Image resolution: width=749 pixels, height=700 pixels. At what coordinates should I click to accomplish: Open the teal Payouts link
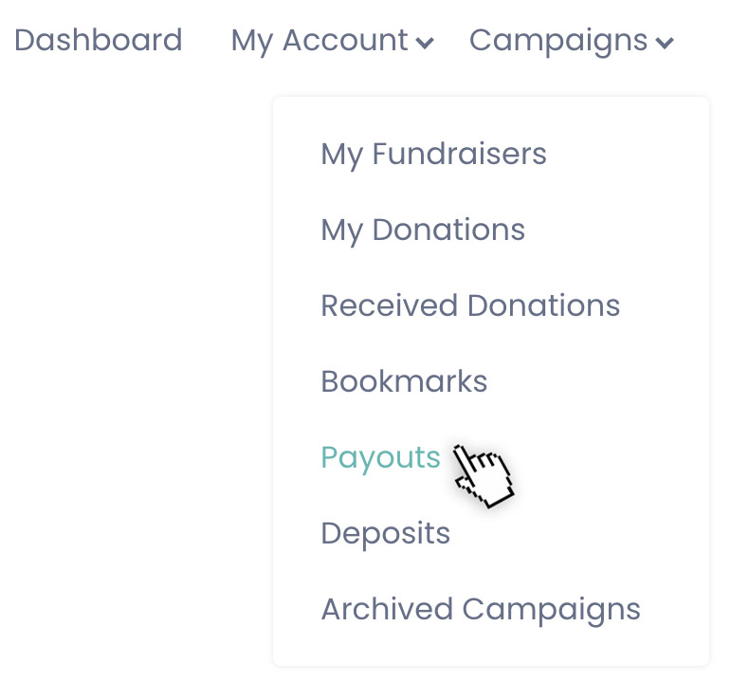(381, 458)
